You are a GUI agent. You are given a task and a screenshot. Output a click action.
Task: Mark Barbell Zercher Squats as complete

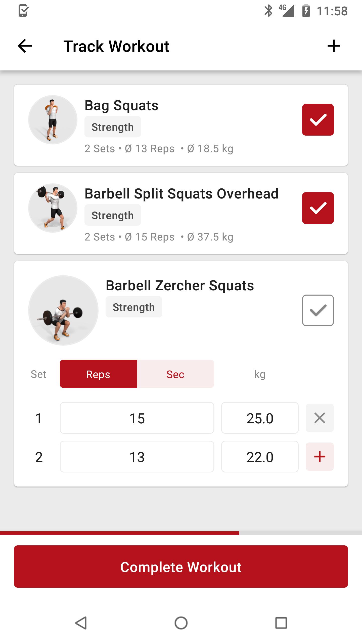[318, 311]
